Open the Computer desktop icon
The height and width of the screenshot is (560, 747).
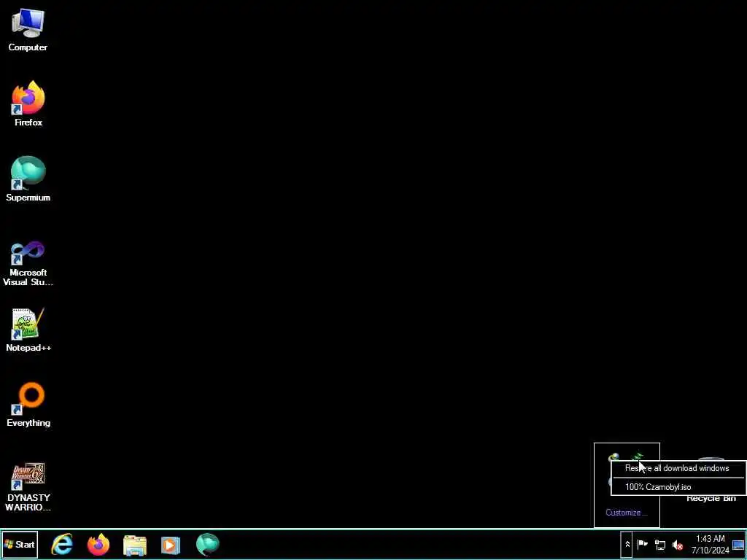click(28, 29)
